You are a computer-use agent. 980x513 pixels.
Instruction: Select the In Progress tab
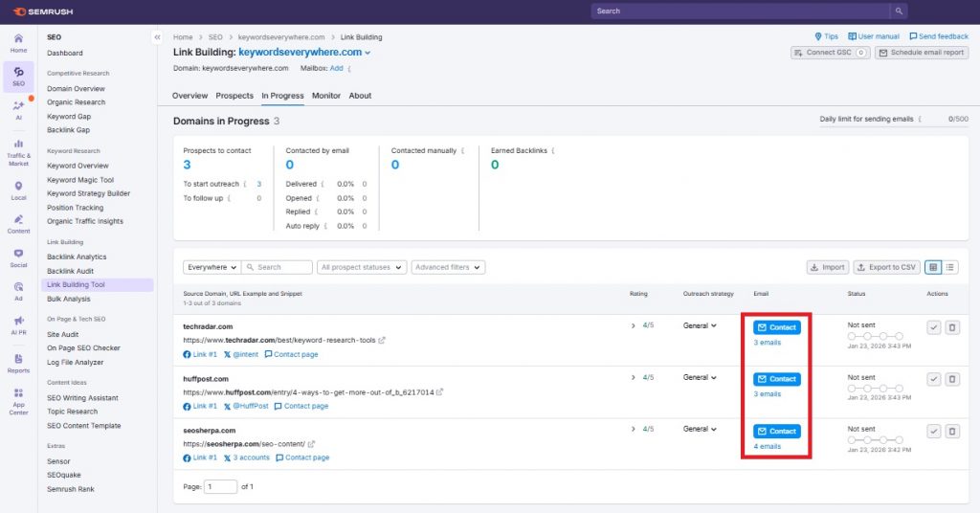[x=282, y=96]
